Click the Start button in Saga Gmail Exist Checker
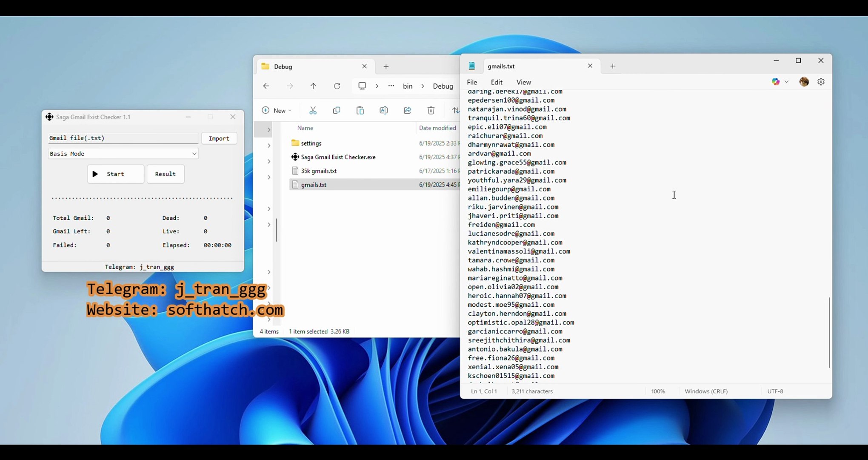The height and width of the screenshot is (460, 868). (115, 174)
